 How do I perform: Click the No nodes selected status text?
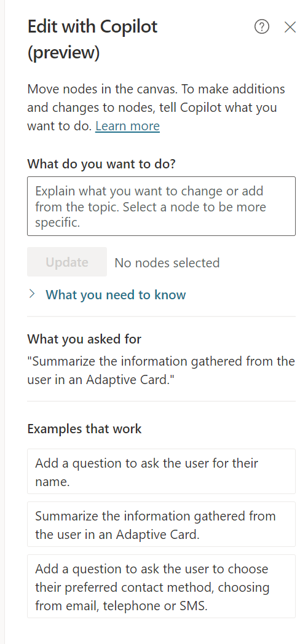(167, 262)
